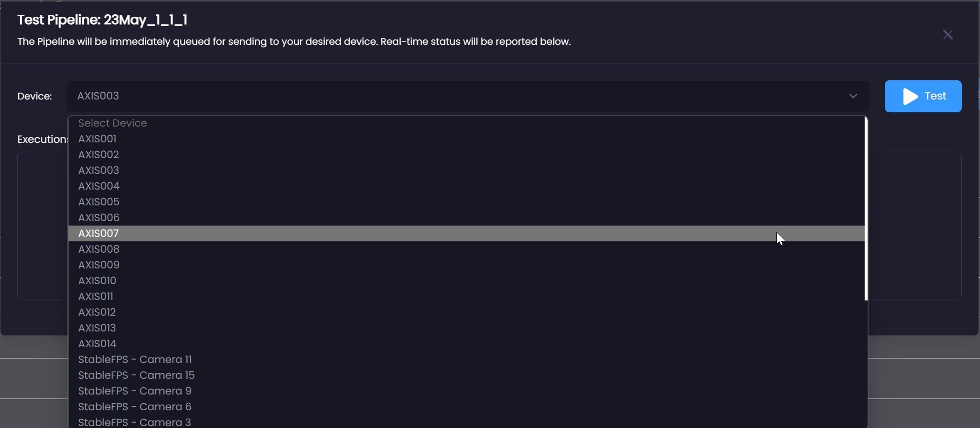The image size is (980, 428).
Task: Select the AXIS004 device
Action: tap(466, 186)
